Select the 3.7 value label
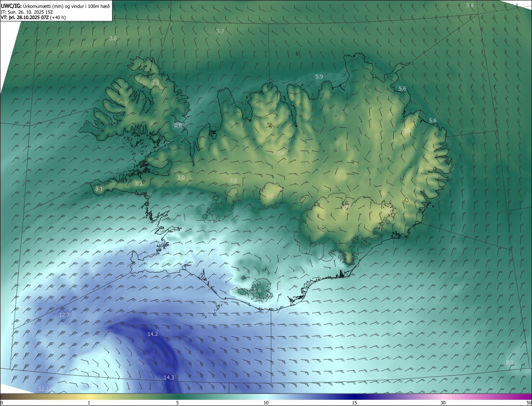Viewport: 532px width, 406px height. click(x=220, y=32)
